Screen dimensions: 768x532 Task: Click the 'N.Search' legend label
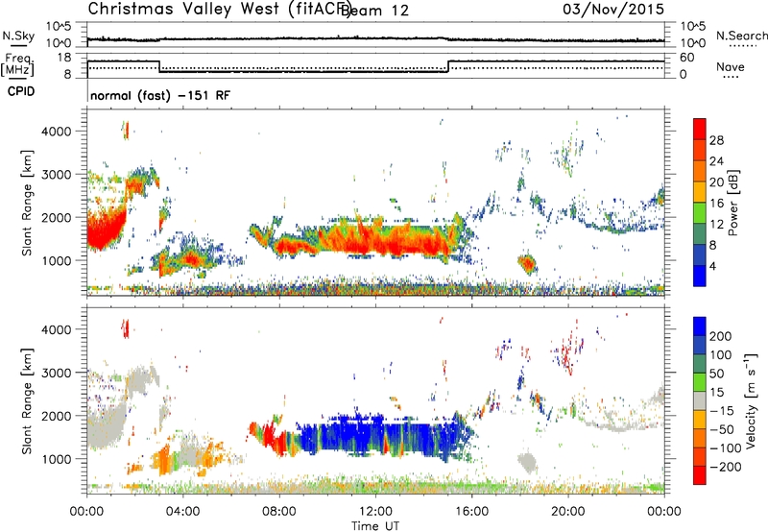[x=741, y=36]
